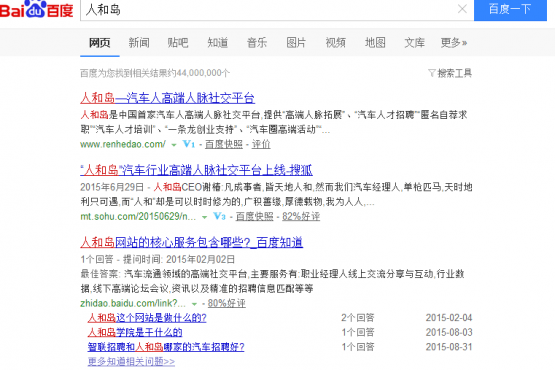This screenshot has height=370, width=555.
Task: Open 百度快照 for the sohu result
Action: pos(254,217)
